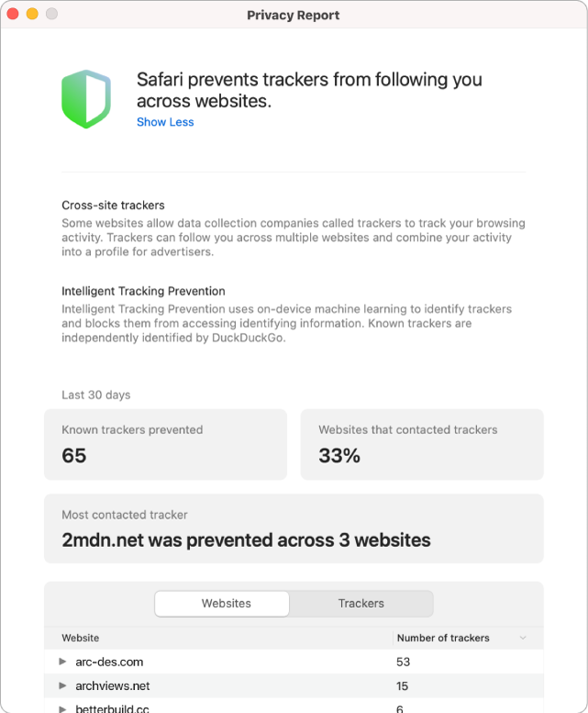
Task: Minimize the Privacy Report window
Action: click(32, 15)
